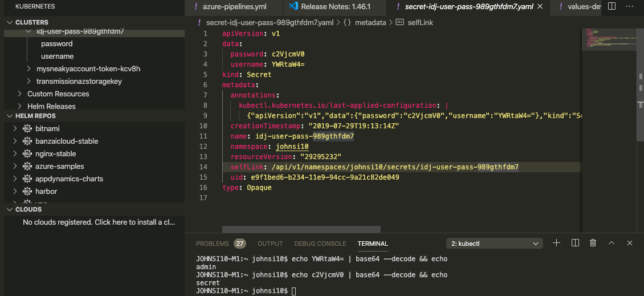Screen dimensions: 644x296
Task: Select the password key in cluster tree
Action: pyautogui.click(x=56, y=43)
